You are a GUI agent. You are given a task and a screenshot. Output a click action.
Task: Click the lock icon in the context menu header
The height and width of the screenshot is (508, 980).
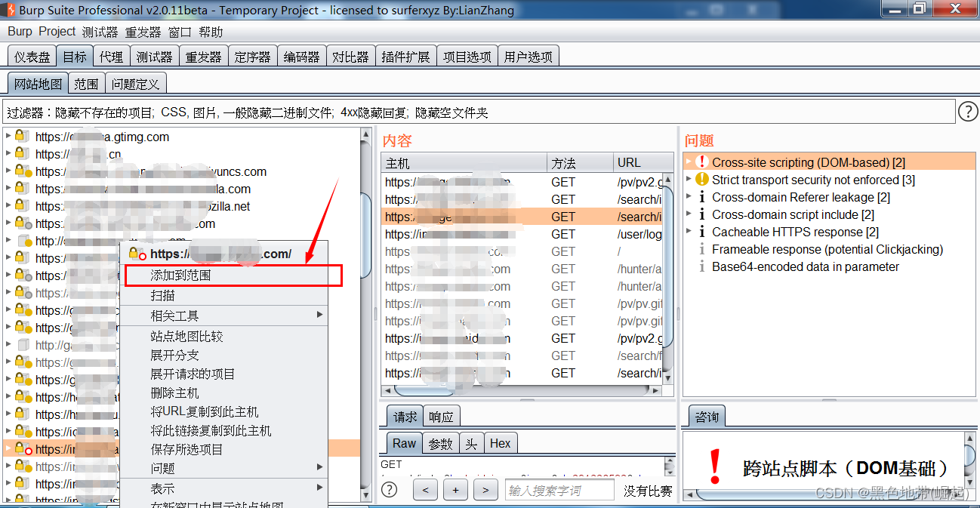[x=137, y=254]
